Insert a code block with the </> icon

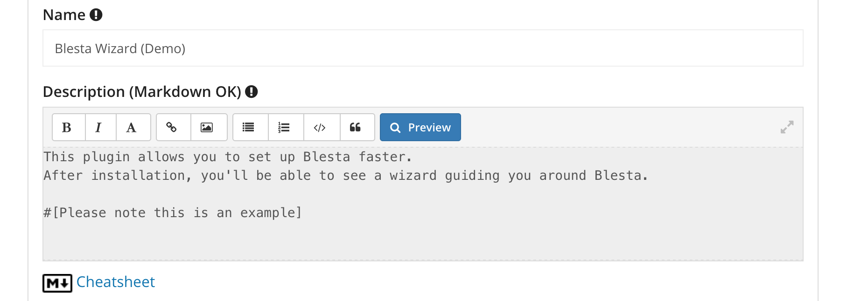[320, 127]
